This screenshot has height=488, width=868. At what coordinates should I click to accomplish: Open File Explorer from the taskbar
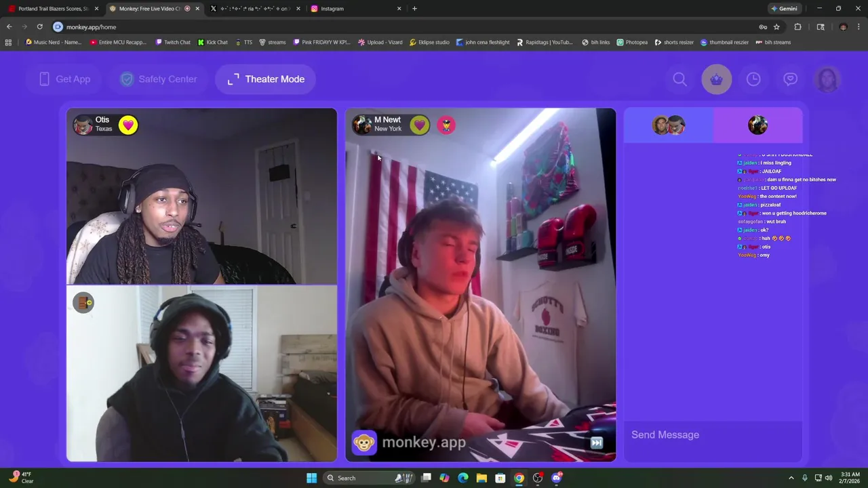[481, 478]
